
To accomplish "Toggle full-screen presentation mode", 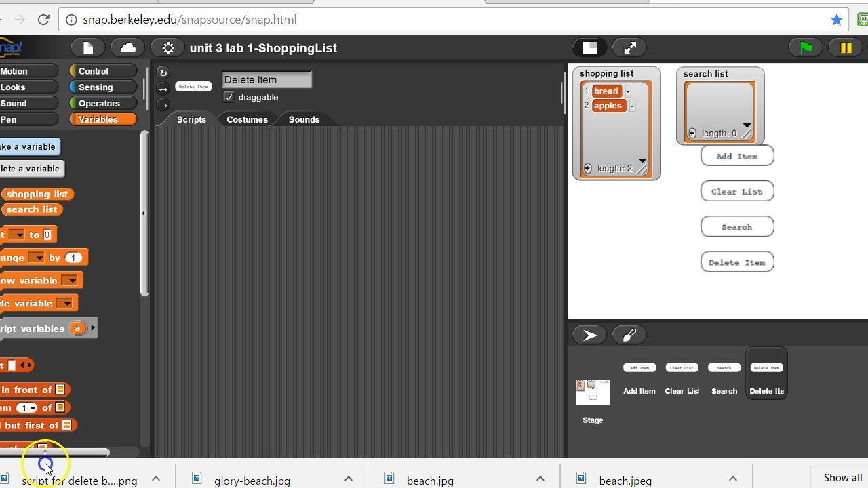I will (630, 47).
